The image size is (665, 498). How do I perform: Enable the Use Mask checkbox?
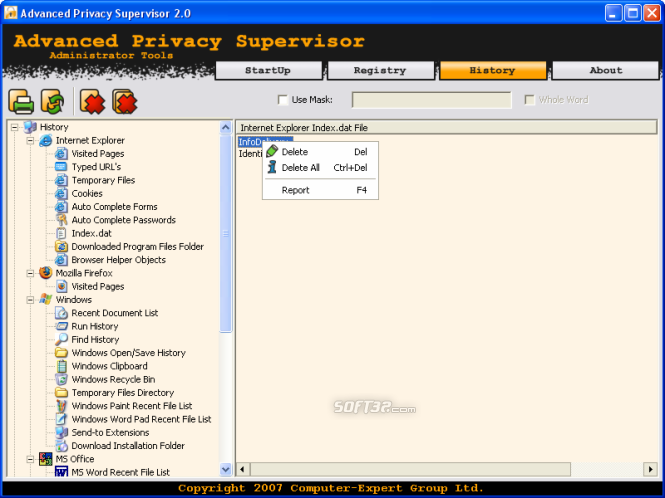282,100
